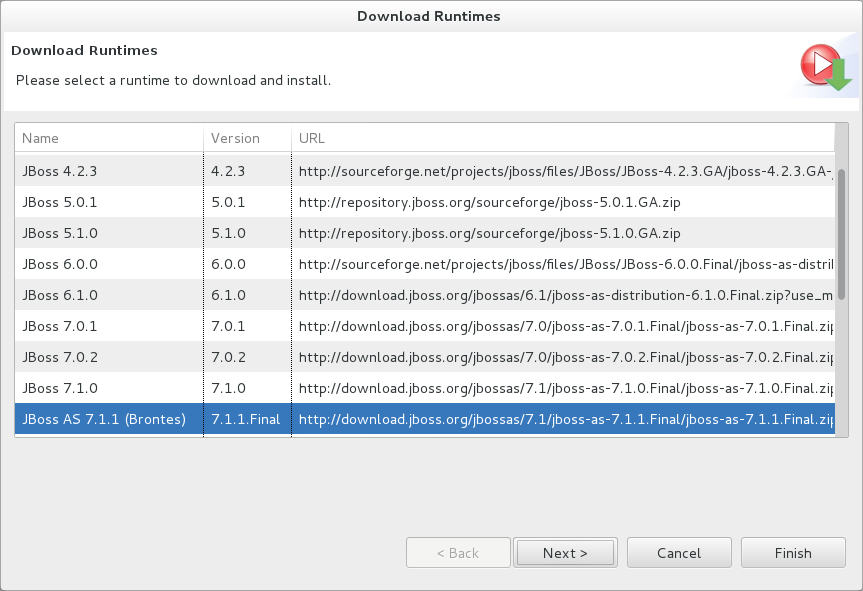Image resolution: width=863 pixels, height=591 pixels.
Task: Click the Download Runtimes dialog title bar
Action: pos(429,16)
